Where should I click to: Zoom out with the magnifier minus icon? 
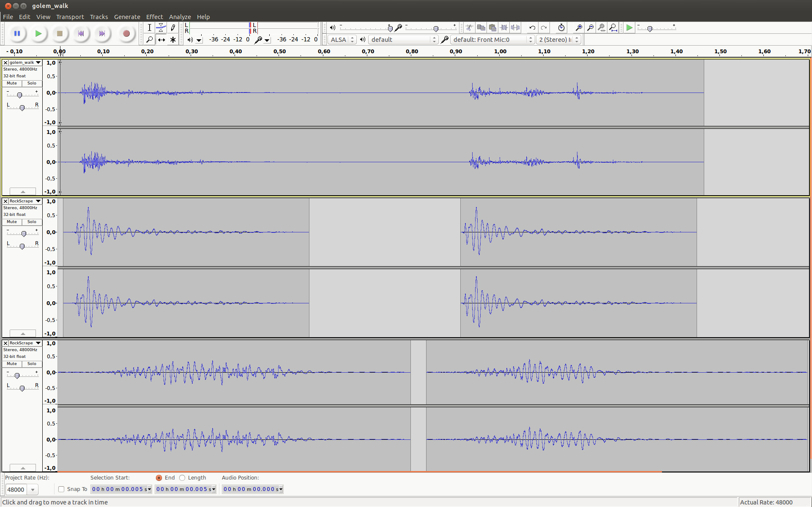(x=590, y=28)
